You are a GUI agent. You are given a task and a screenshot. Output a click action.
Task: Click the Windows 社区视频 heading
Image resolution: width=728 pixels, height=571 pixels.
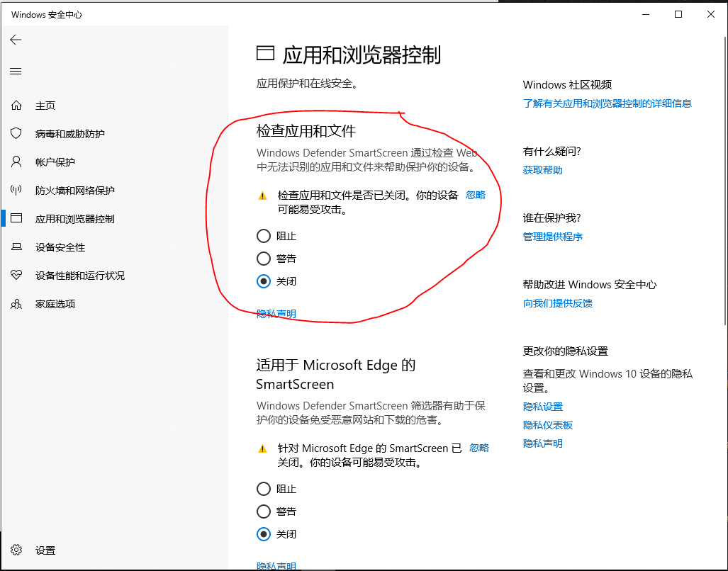(567, 85)
